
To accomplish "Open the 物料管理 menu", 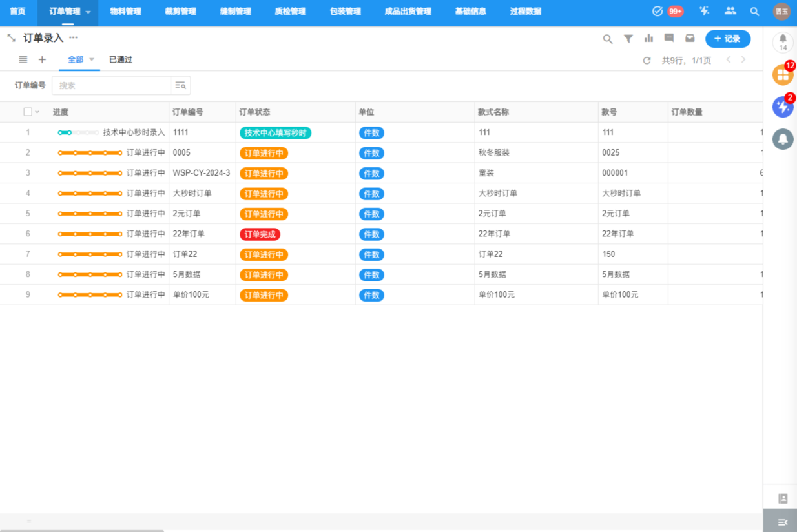I will pyautogui.click(x=125, y=12).
